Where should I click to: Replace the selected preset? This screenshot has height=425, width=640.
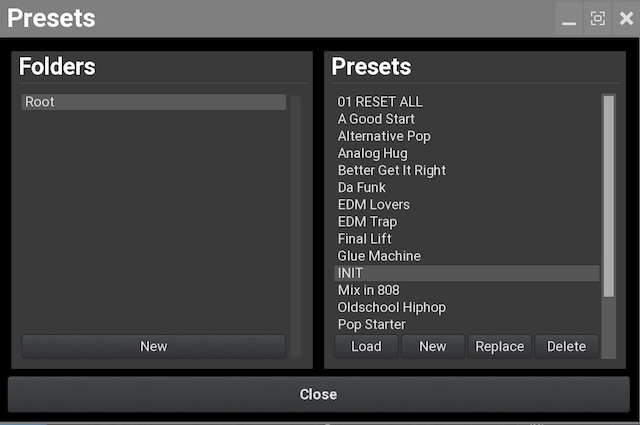(x=499, y=346)
